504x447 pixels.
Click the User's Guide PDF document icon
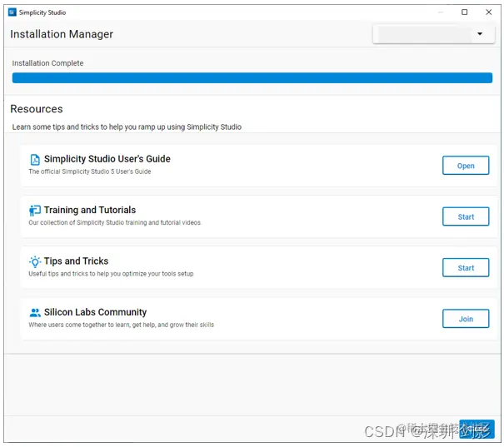coord(35,159)
